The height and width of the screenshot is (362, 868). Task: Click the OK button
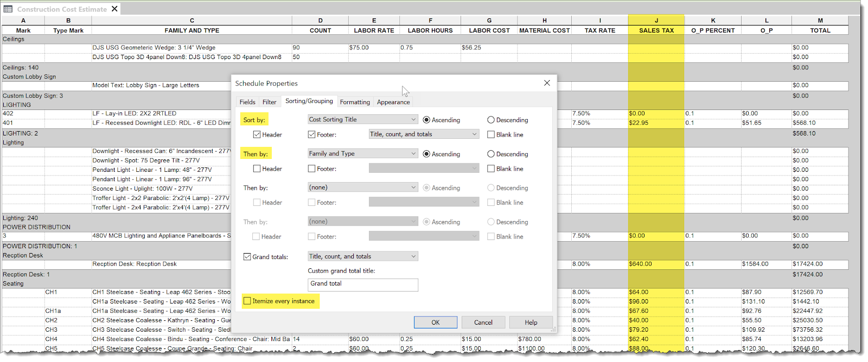[x=436, y=322]
